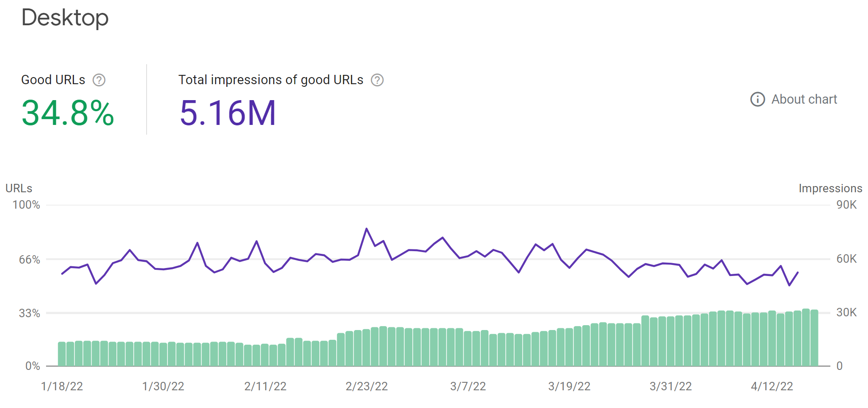Screen dimensions: 868x408
Task: Click the highest peak of the impressions line
Action: (x=366, y=229)
